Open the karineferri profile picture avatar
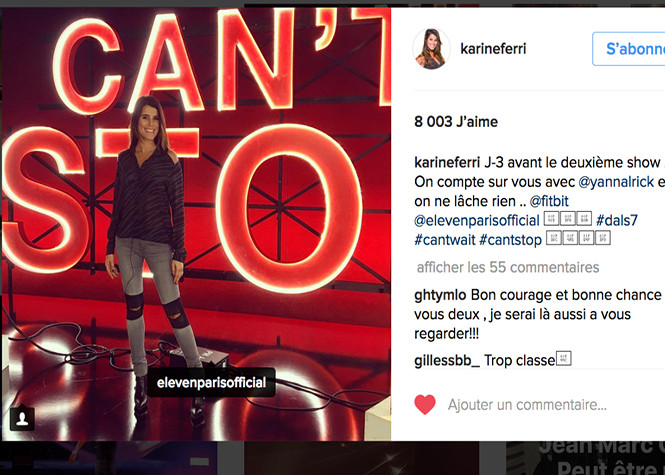 tap(431, 49)
